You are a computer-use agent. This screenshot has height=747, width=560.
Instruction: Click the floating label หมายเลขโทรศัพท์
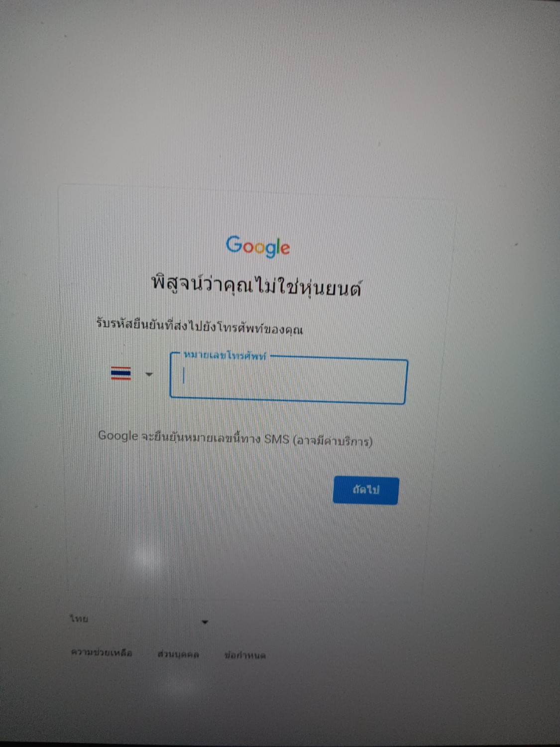point(225,356)
